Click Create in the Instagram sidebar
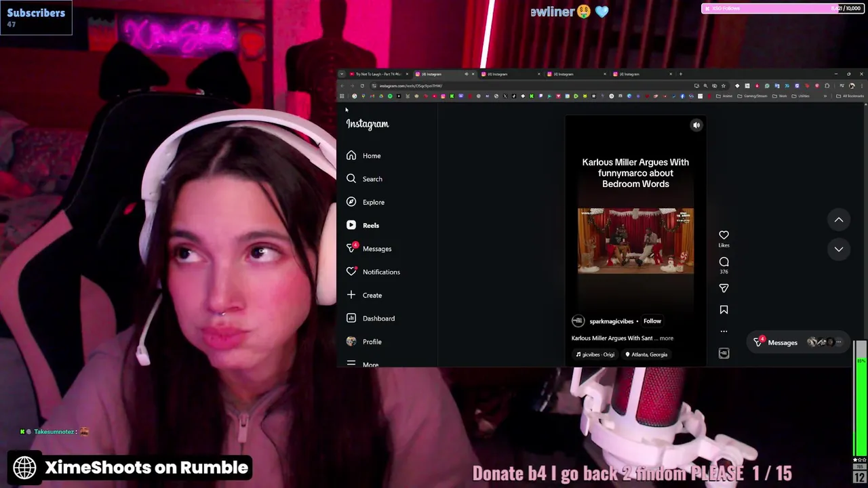The width and height of the screenshot is (868, 488). pyautogui.click(x=364, y=295)
